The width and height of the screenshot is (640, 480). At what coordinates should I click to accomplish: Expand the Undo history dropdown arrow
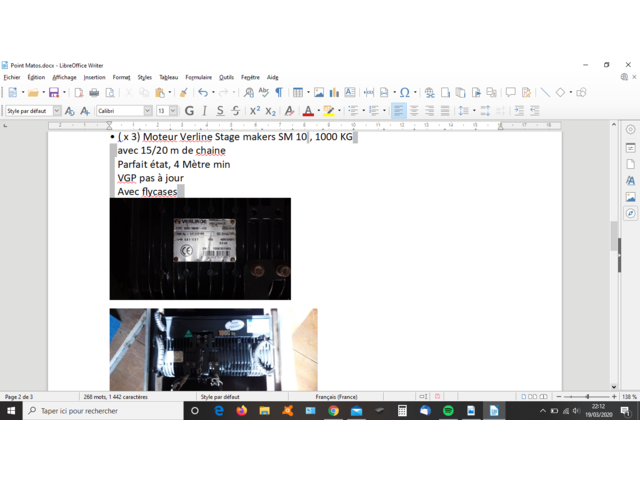point(213,93)
